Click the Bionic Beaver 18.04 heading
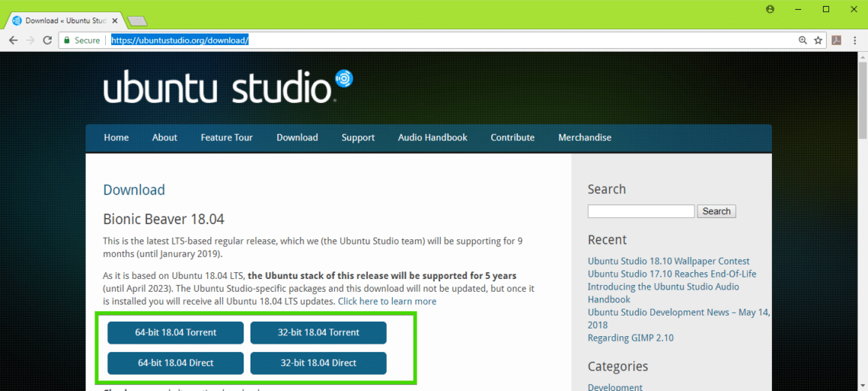Screen dimensions: 868x391 point(164,219)
